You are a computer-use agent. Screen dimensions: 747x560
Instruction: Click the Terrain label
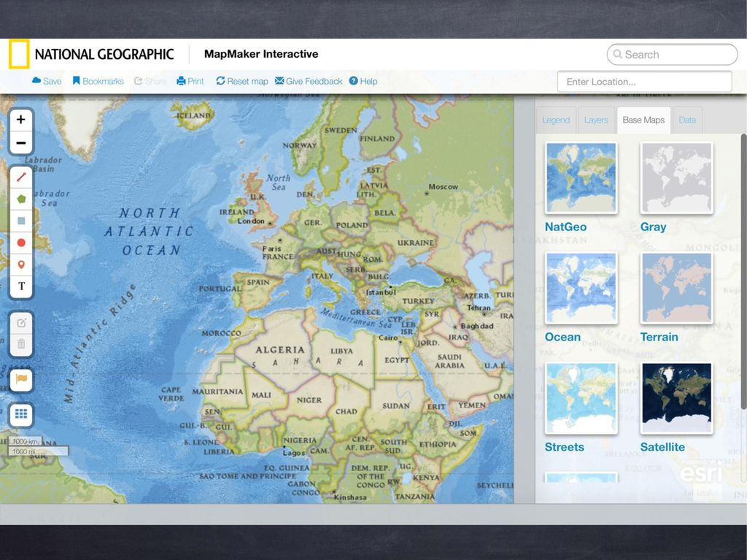(x=659, y=337)
